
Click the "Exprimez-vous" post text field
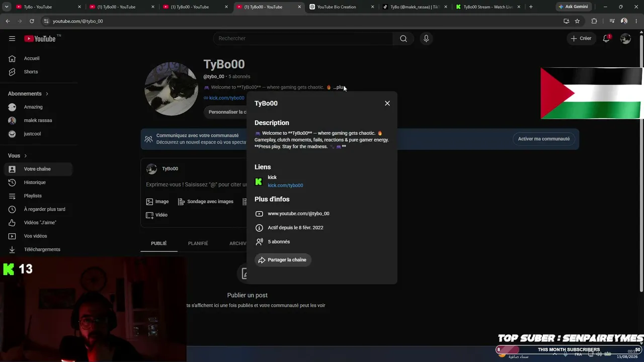[x=196, y=185]
